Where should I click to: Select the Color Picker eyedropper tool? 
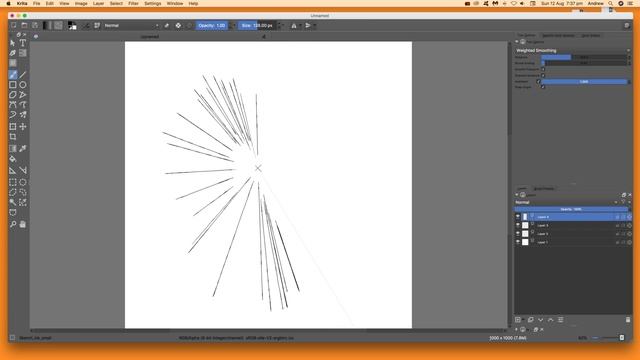click(x=23, y=149)
